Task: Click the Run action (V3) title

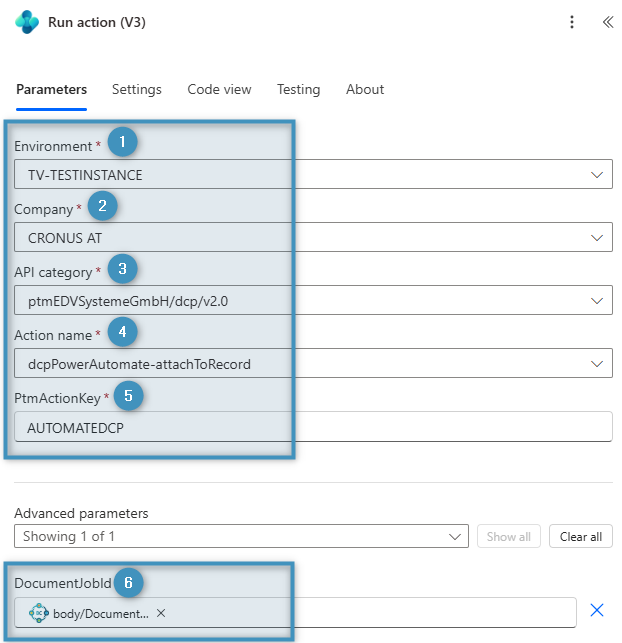Action: click(x=97, y=22)
